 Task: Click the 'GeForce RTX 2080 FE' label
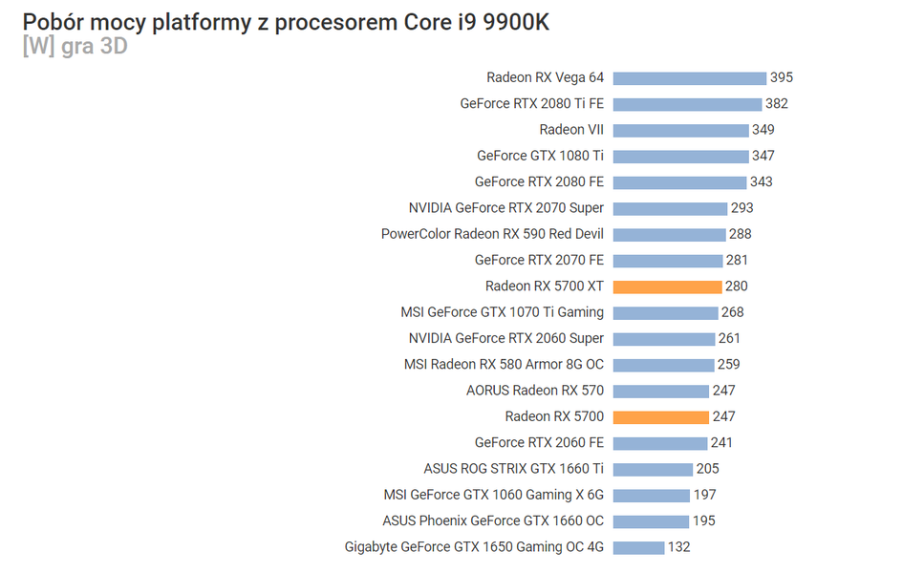(539, 182)
